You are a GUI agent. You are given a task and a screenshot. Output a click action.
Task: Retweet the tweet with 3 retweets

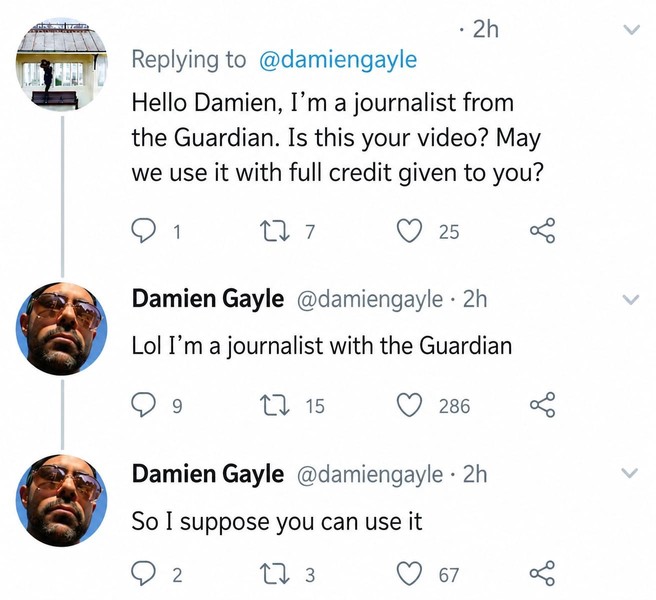coord(274,574)
